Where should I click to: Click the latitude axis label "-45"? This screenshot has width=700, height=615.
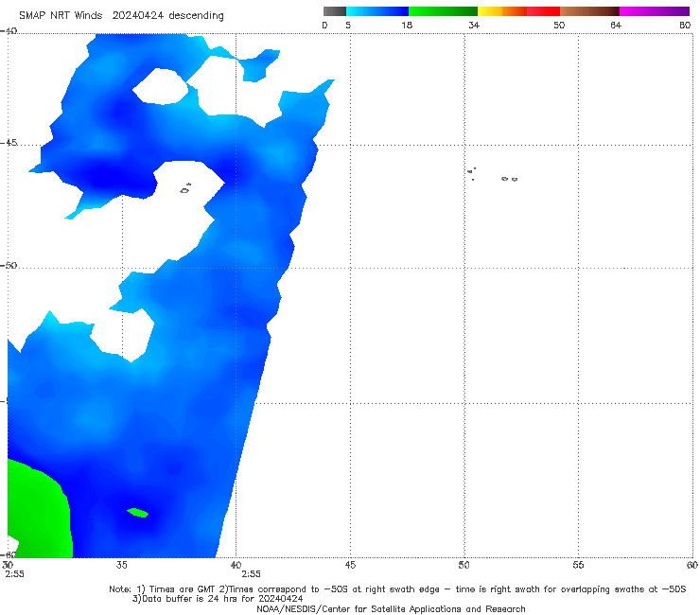tap(9, 143)
